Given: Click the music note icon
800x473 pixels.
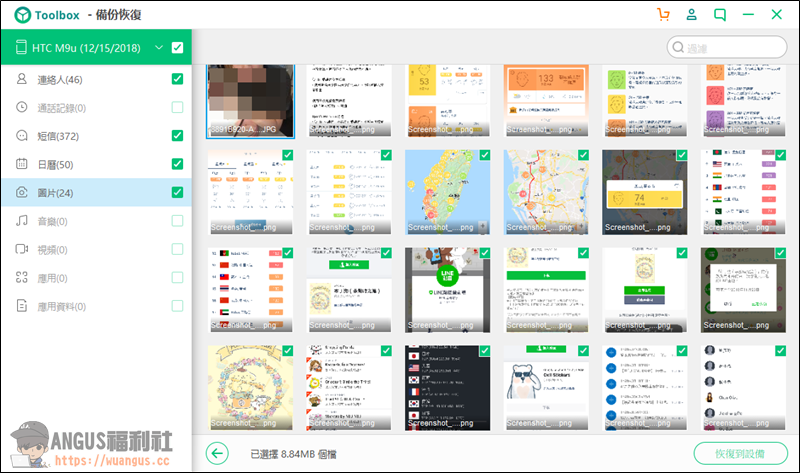Looking at the screenshot, I should [21, 220].
